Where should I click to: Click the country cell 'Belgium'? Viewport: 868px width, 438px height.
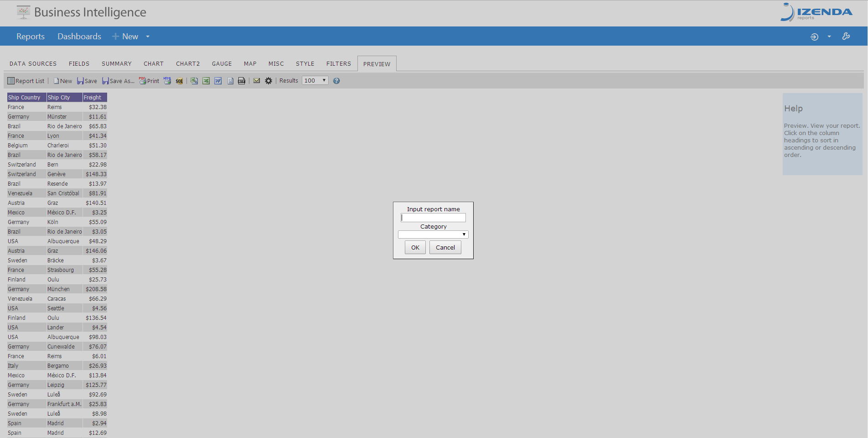(x=18, y=146)
